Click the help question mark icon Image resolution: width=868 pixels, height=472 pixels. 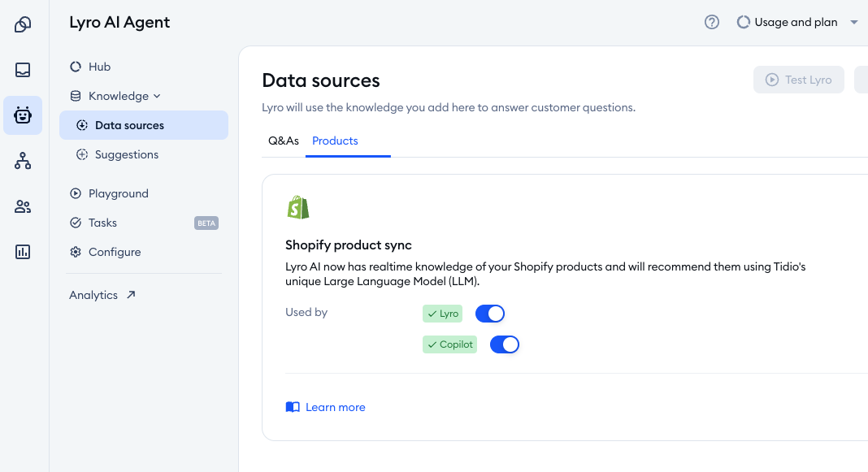pos(711,22)
